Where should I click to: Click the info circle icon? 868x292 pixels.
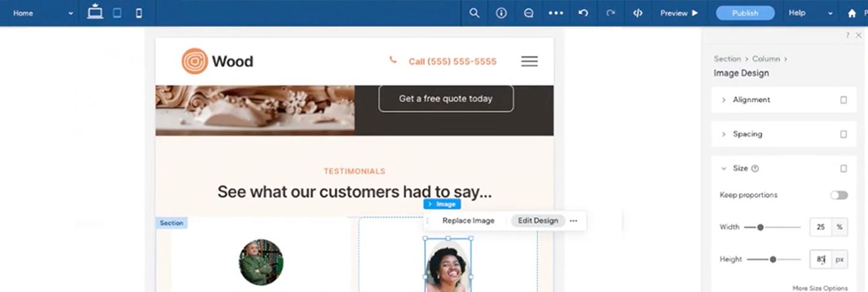point(501,13)
